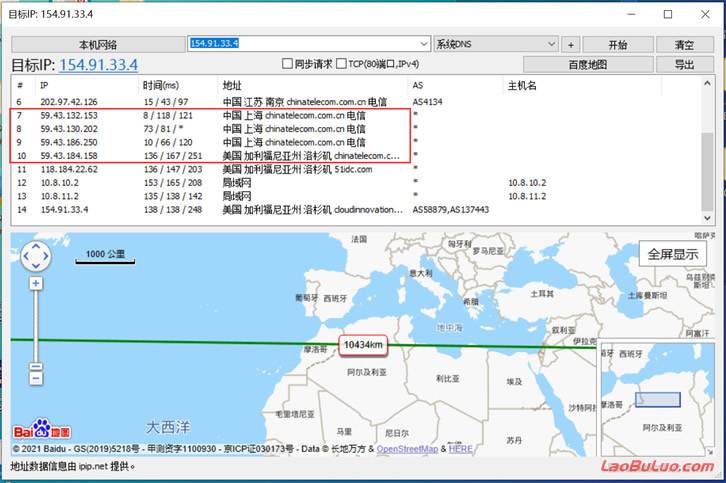Pan the map right with the arrow control
The width and height of the screenshot is (726, 483).
(47, 257)
